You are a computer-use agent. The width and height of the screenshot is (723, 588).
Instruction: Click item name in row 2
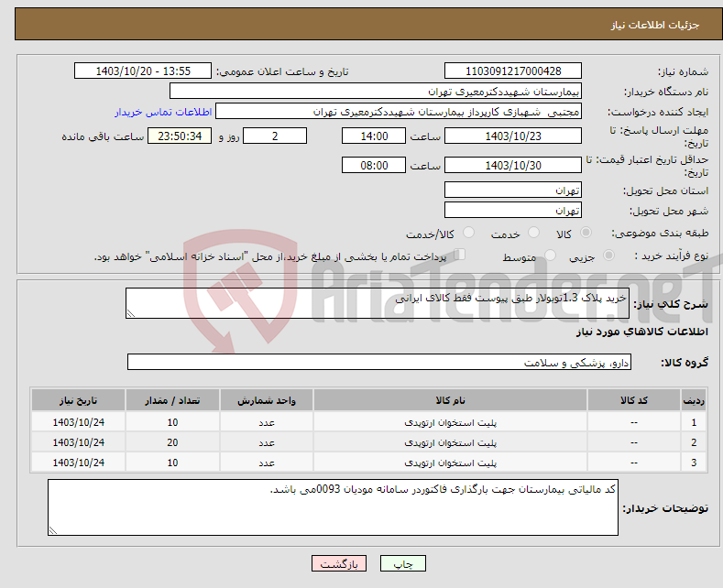click(451, 442)
